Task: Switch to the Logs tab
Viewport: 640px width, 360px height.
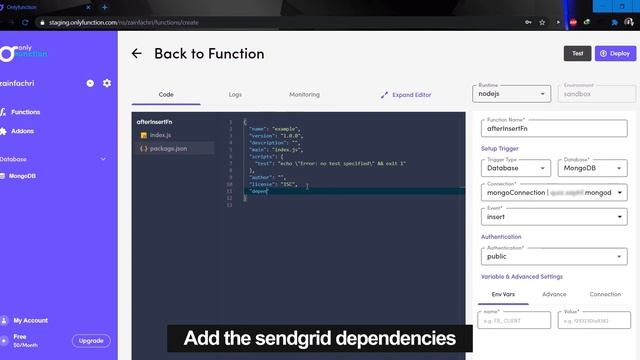Action: (x=235, y=94)
